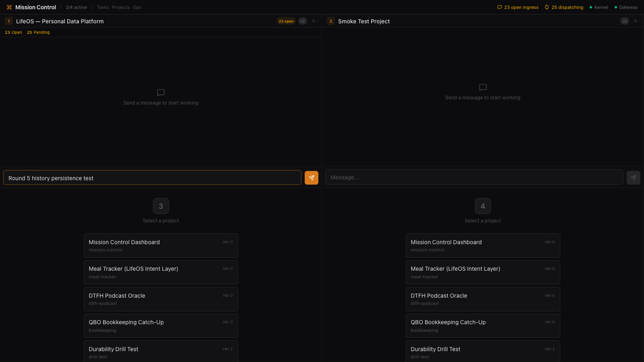Choose QBO Bookkeeping Catch-Up in slot 3
The image size is (644, 362).
161,326
